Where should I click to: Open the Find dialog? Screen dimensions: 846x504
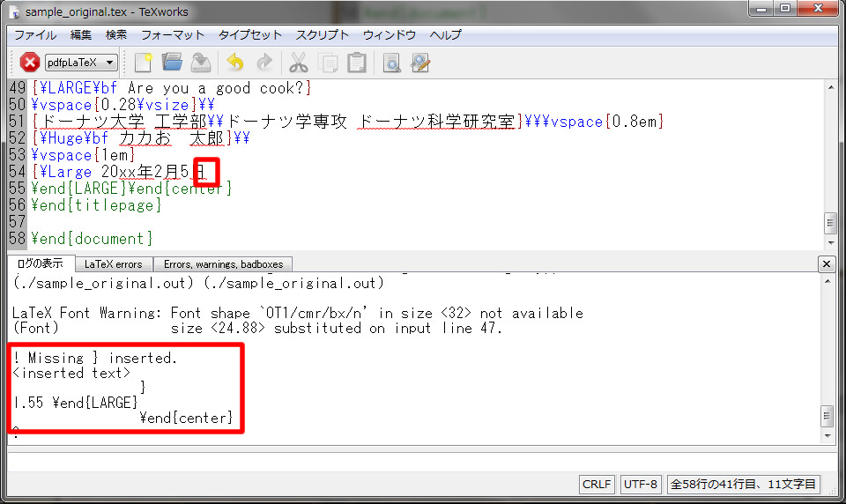pyautogui.click(x=391, y=63)
